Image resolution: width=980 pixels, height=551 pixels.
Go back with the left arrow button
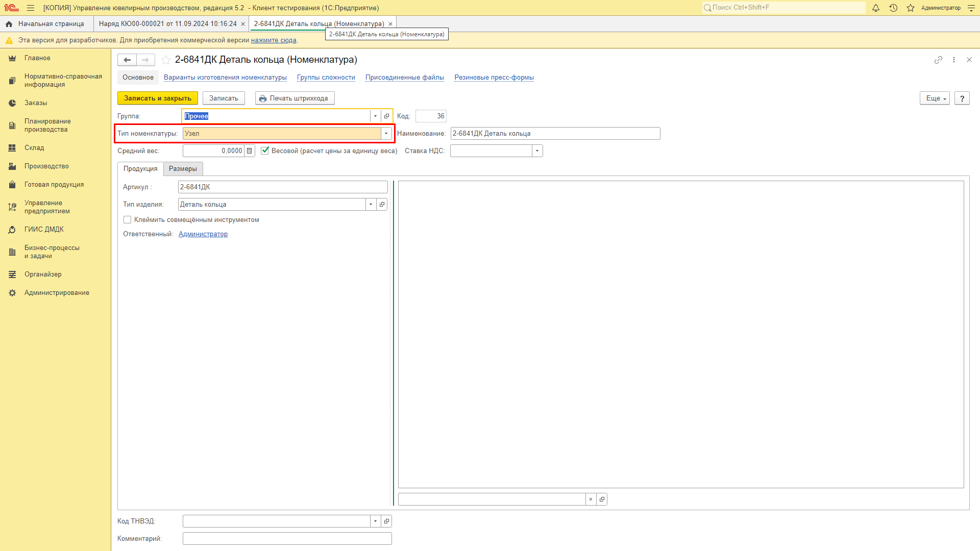point(127,60)
